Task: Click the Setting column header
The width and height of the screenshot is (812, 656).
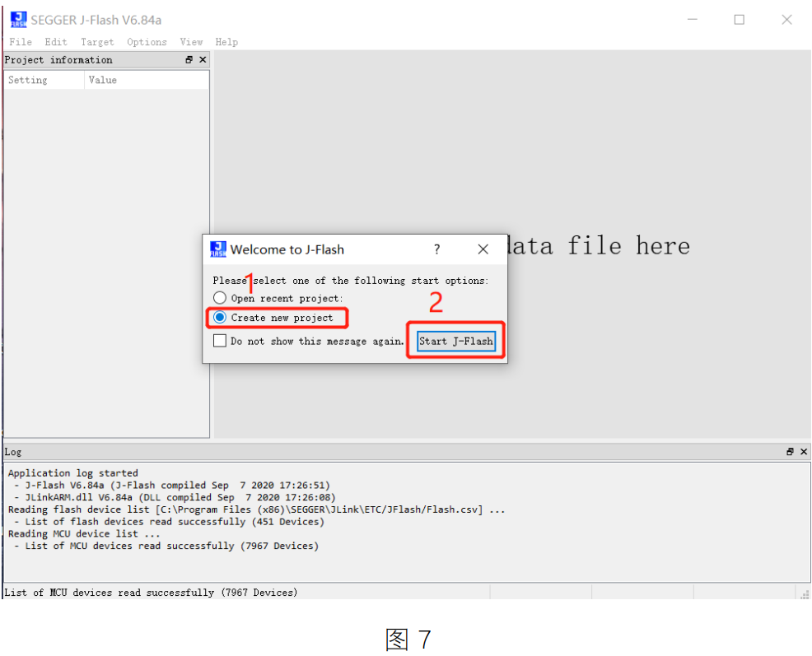Action: pos(44,80)
